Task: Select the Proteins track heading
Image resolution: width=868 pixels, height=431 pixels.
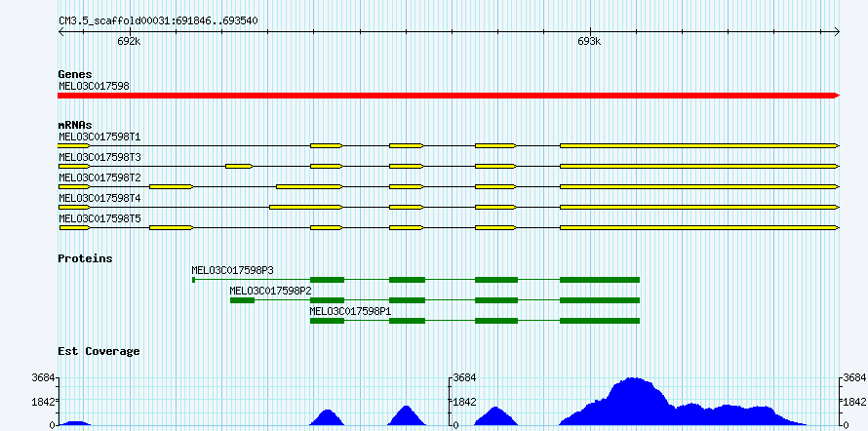Action: 85,258
